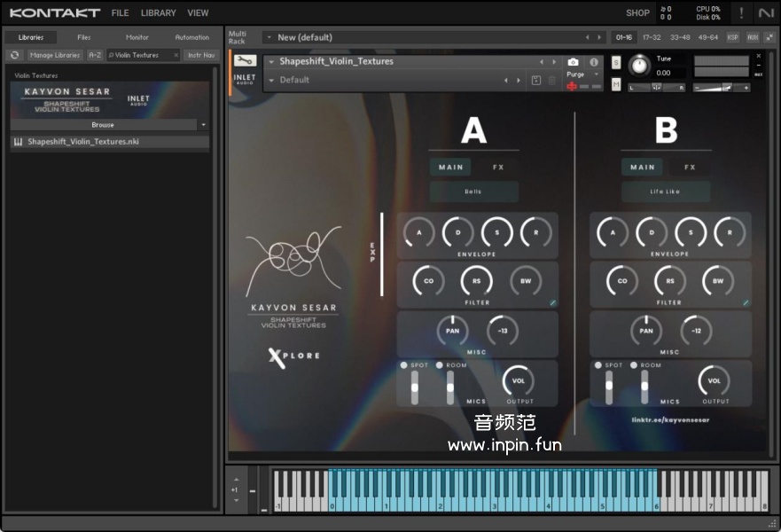Screen dimensions: 781x532
Task: Click the Native Instruments logo icon
Action: (765, 12)
